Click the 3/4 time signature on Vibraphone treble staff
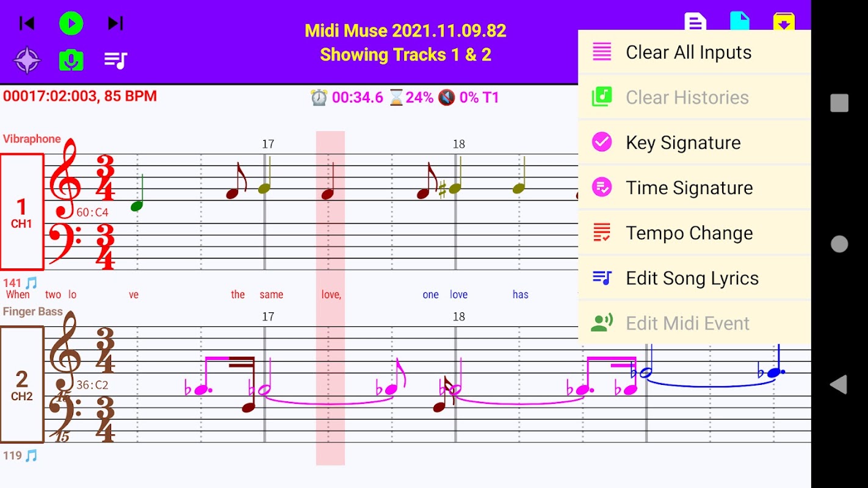This screenshot has height=488, width=868. pyautogui.click(x=105, y=178)
